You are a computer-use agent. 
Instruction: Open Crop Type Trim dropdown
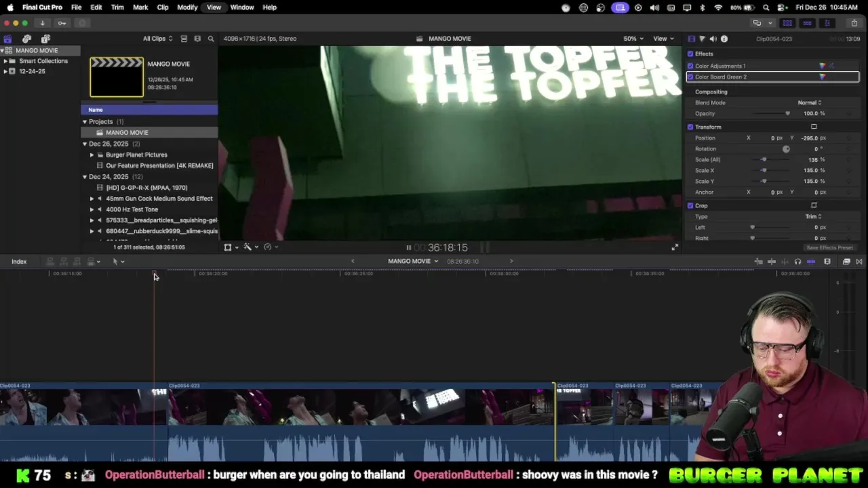pos(813,216)
